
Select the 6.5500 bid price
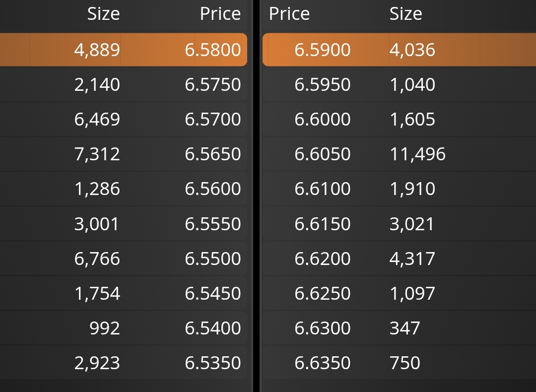click(x=212, y=259)
